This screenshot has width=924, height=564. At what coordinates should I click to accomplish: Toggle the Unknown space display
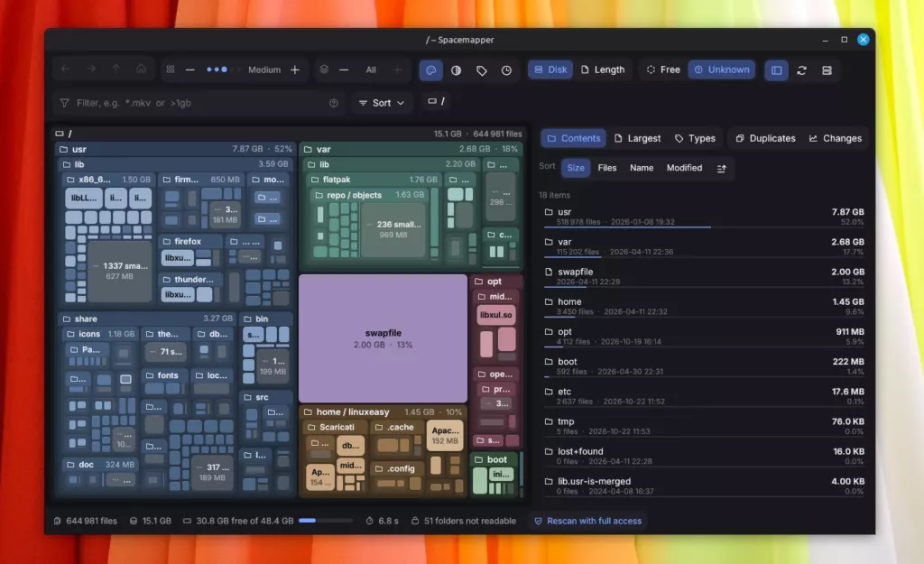pyautogui.click(x=722, y=69)
